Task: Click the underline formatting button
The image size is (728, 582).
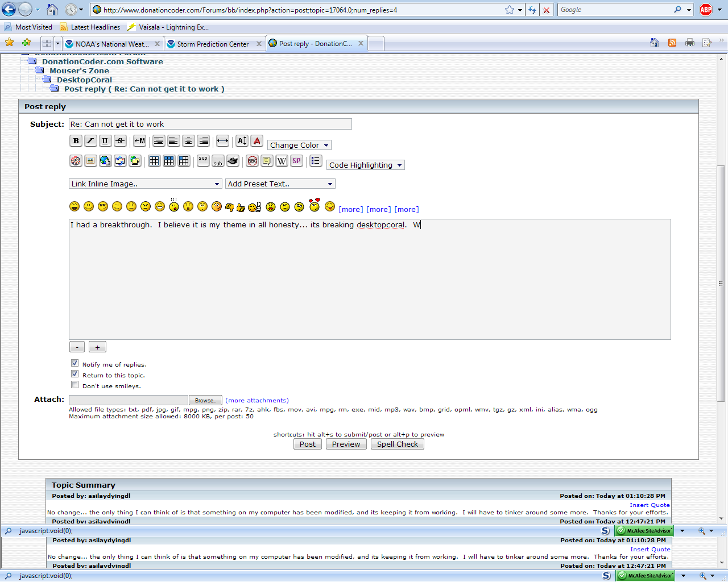Action: pyautogui.click(x=105, y=141)
